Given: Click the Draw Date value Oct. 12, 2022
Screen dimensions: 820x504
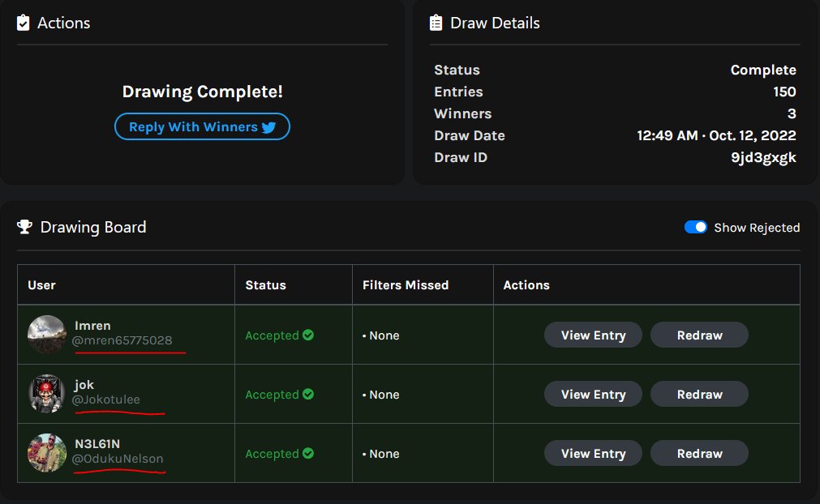Looking at the screenshot, I should point(752,135).
